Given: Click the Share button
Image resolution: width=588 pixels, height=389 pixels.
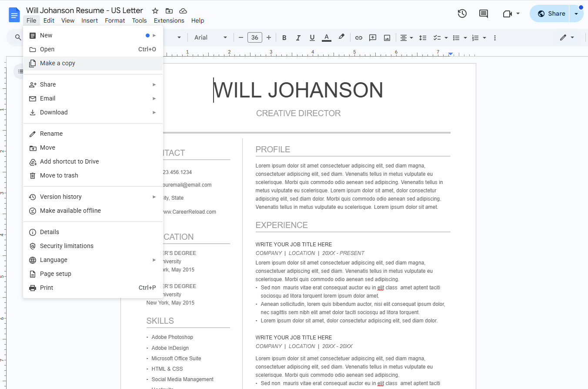Looking at the screenshot, I should (551, 13).
